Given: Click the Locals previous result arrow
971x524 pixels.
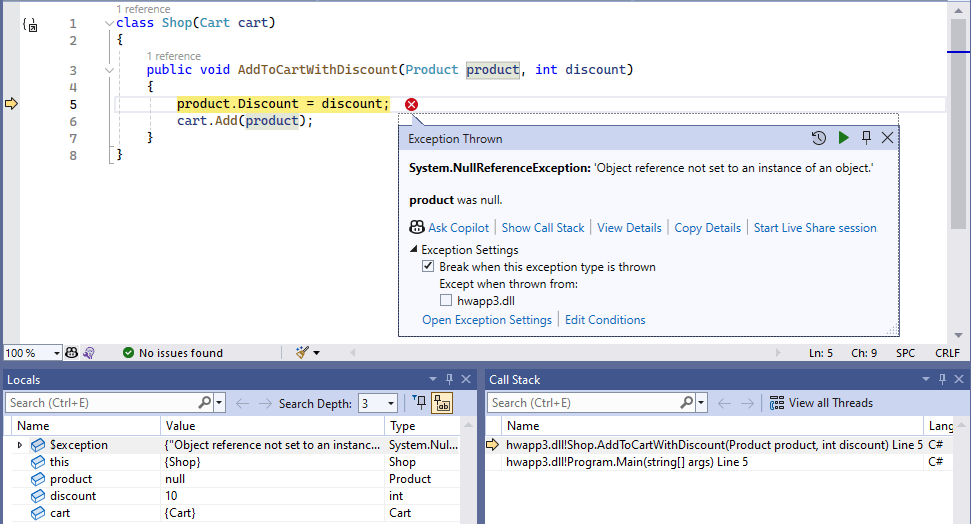Looking at the screenshot, I should point(242,403).
